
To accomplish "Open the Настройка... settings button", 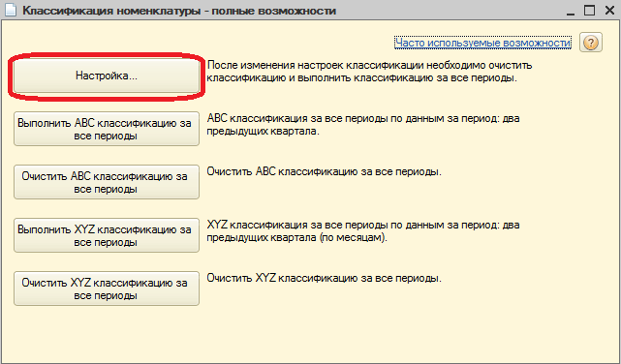I will pos(107,76).
